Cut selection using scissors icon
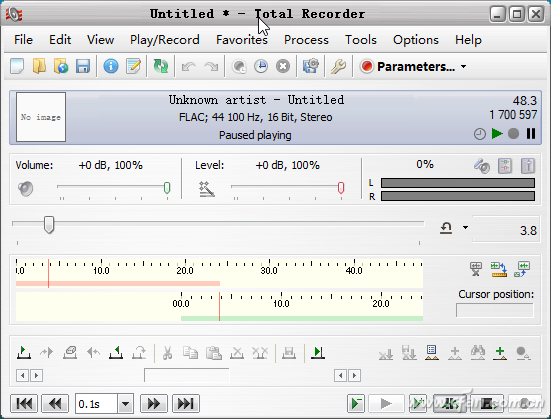This screenshot has width=551, height=419. tap(168, 352)
